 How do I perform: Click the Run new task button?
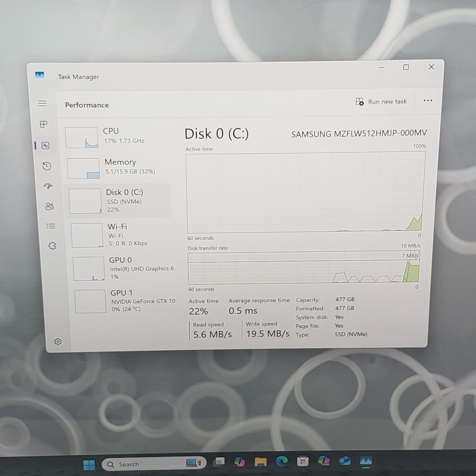(x=381, y=102)
